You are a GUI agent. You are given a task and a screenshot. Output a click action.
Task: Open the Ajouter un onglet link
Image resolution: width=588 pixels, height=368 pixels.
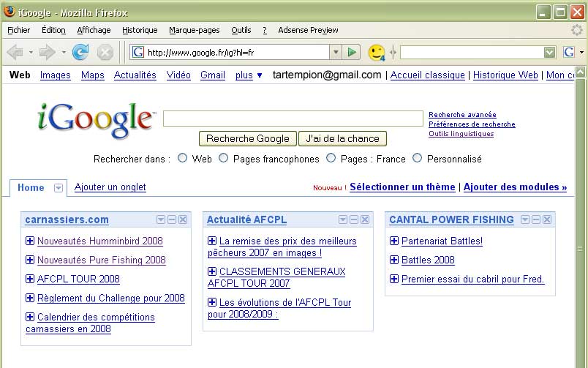pyautogui.click(x=110, y=187)
